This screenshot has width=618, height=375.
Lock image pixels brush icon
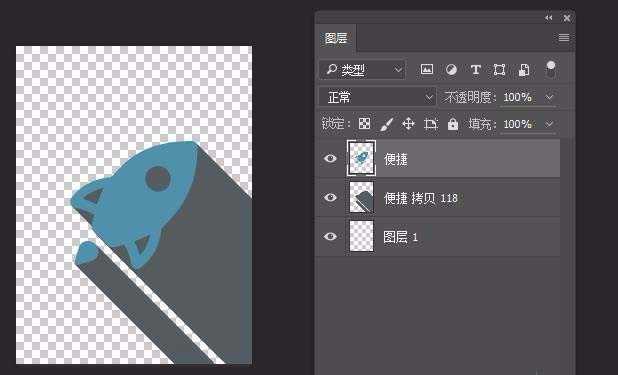[387, 124]
